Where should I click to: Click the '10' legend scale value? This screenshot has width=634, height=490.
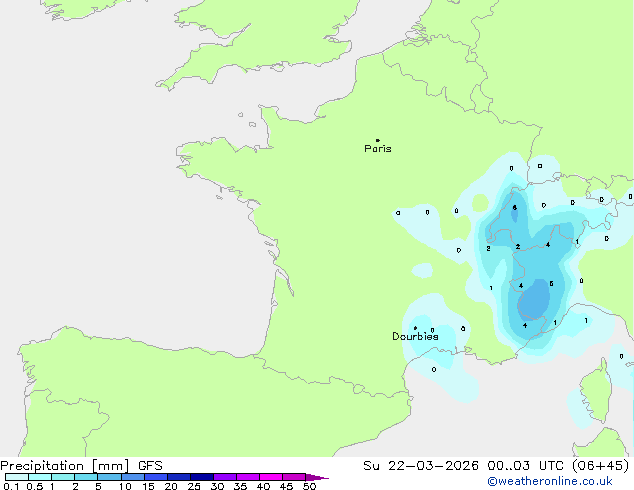click(125, 486)
